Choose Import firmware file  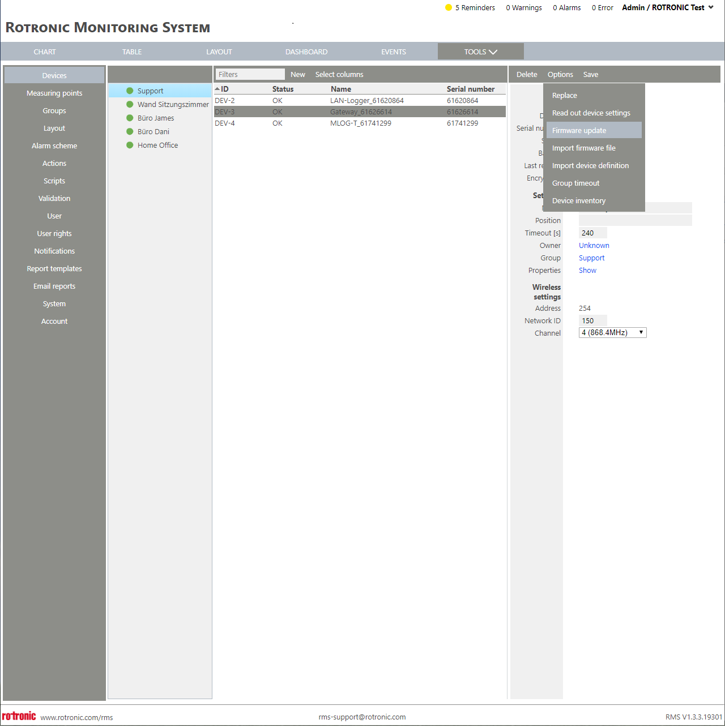(594, 148)
